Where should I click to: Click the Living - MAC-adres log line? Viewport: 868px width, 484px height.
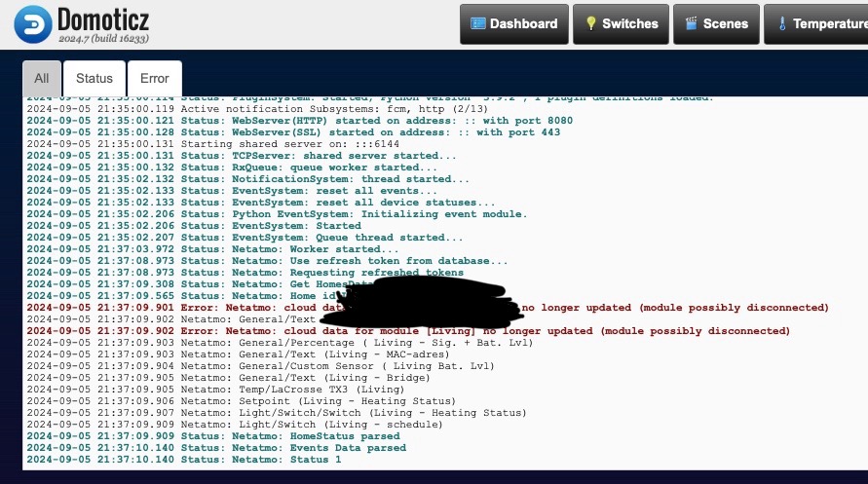pos(238,354)
